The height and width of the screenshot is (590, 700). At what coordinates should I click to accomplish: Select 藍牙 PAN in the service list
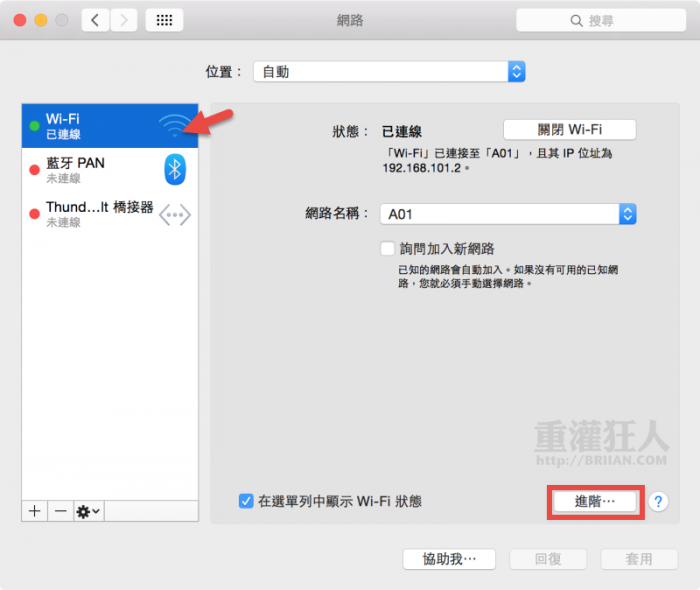pyautogui.click(x=90, y=169)
